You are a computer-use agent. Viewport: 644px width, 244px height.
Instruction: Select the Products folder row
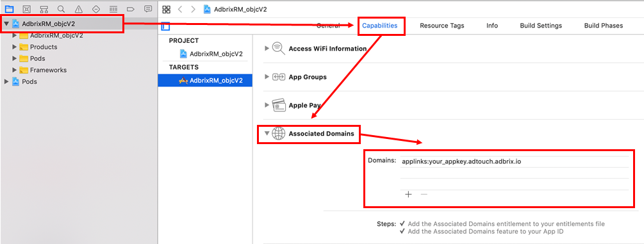pyautogui.click(x=78, y=47)
